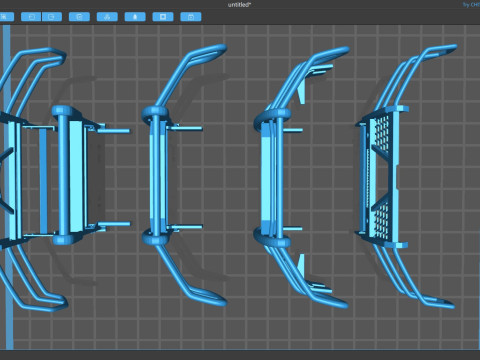This screenshot has height=360, width=480.
Task: Click the open-file toolbar button
Action: point(31,17)
